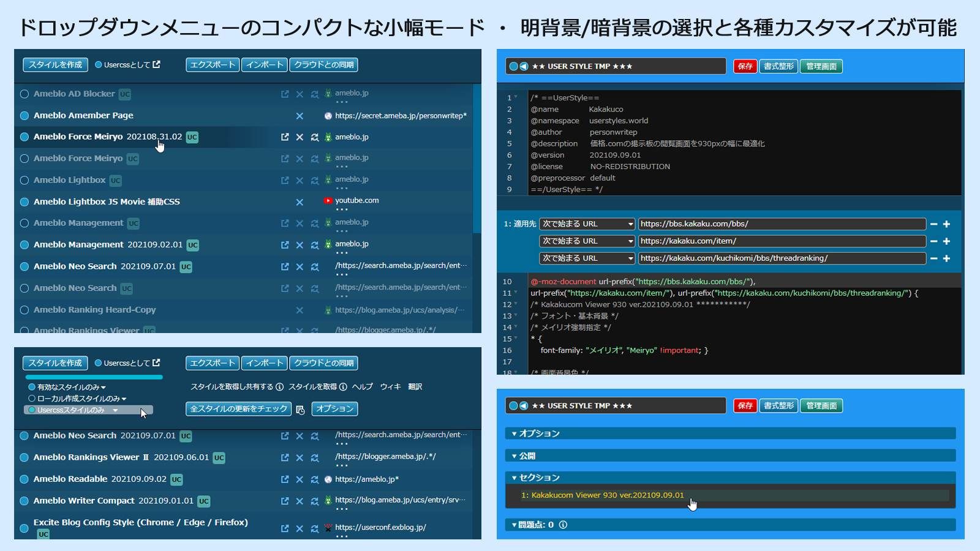Screen dimensions: 980x551
Task: Open the オプション button beside update check
Action: pos(335,409)
